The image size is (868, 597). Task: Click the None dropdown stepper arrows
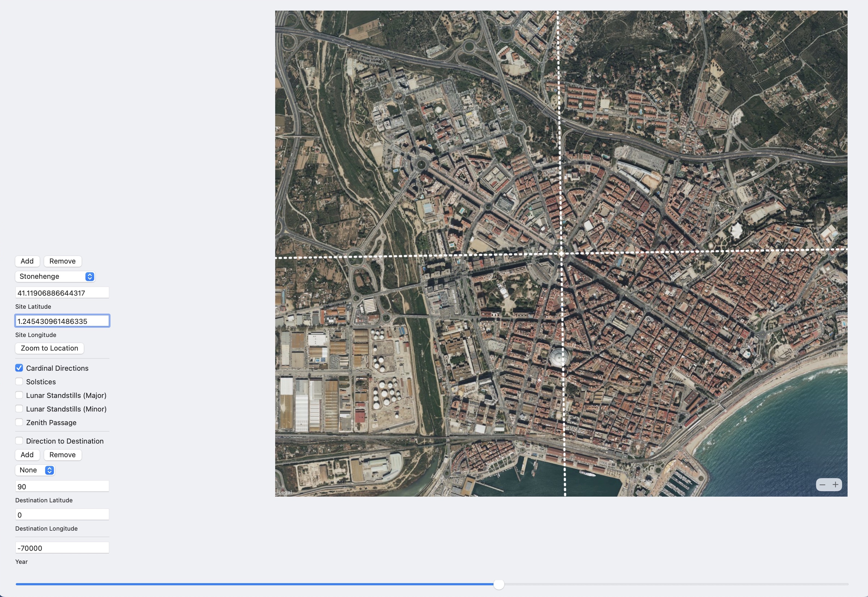50,470
